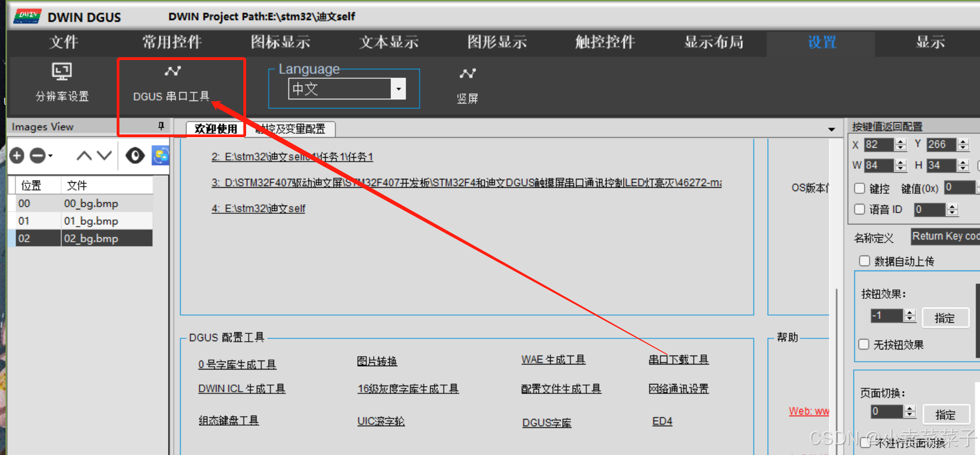This screenshot has width=980, height=455.
Task: Open the DGUS字库 link
Action: point(547,423)
